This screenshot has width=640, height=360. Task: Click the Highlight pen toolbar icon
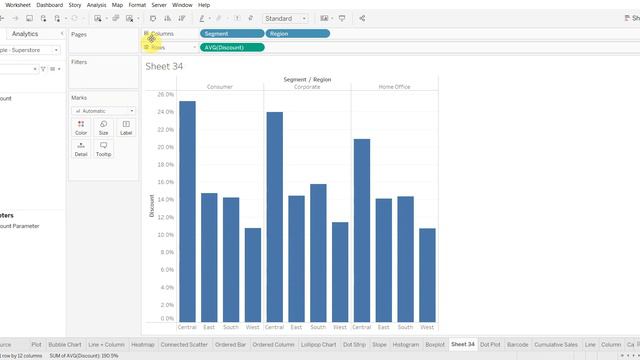tap(202, 18)
